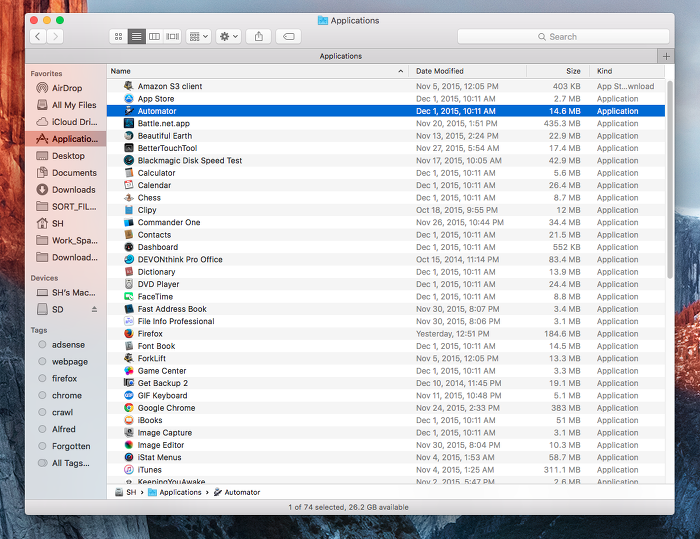Switch to Cover Flow view
This screenshot has width=700, height=539.
(172, 37)
